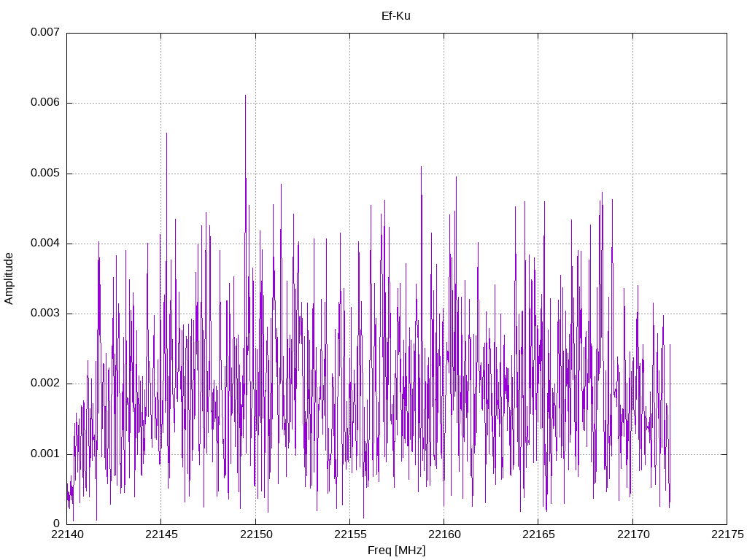
Task: Click the 22155 x-axis tick label
Action: [x=350, y=534]
